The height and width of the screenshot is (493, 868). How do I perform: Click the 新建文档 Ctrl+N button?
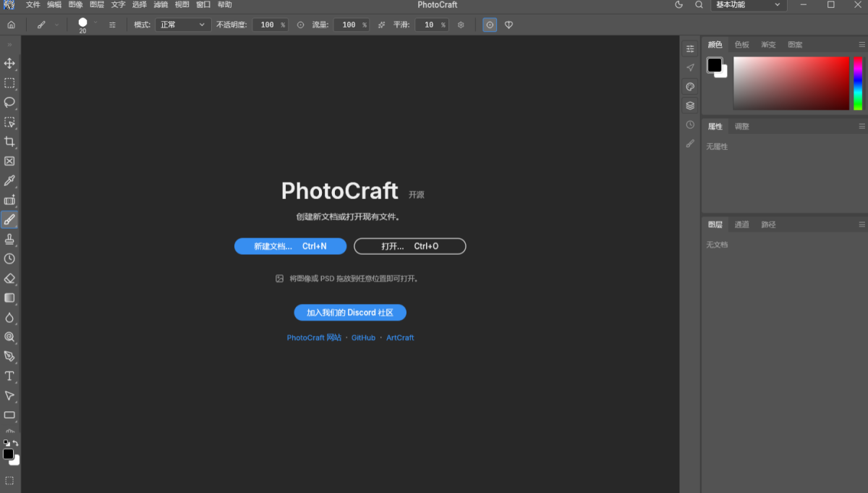pos(290,246)
